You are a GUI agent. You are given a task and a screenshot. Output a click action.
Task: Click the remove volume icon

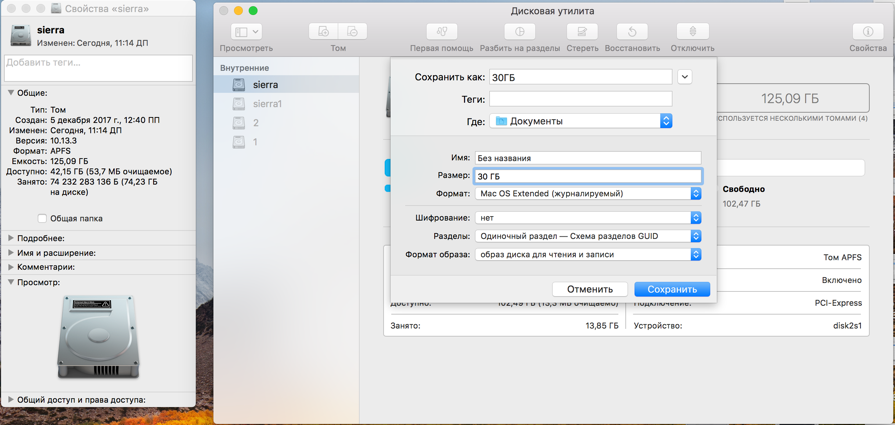[x=352, y=31]
